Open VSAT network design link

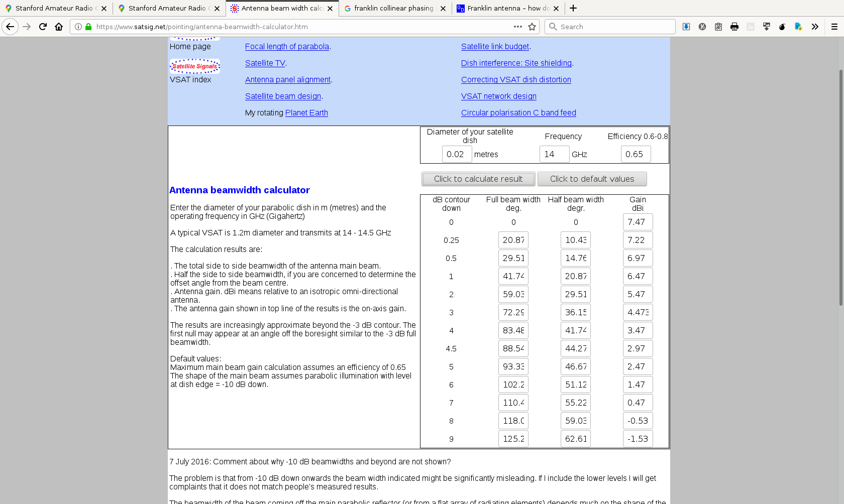pos(499,96)
